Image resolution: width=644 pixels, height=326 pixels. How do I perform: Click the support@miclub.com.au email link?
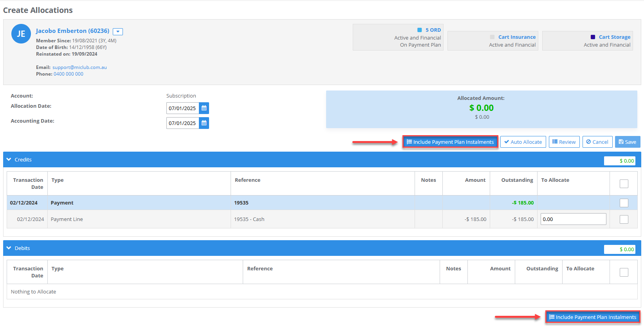(79, 67)
